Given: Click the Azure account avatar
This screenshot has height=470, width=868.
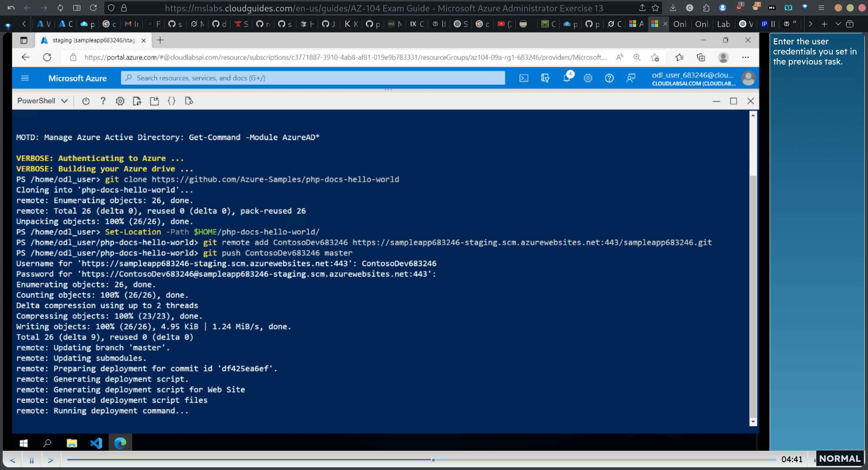Looking at the screenshot, I should pyautogui.click(x=748, y=78).
